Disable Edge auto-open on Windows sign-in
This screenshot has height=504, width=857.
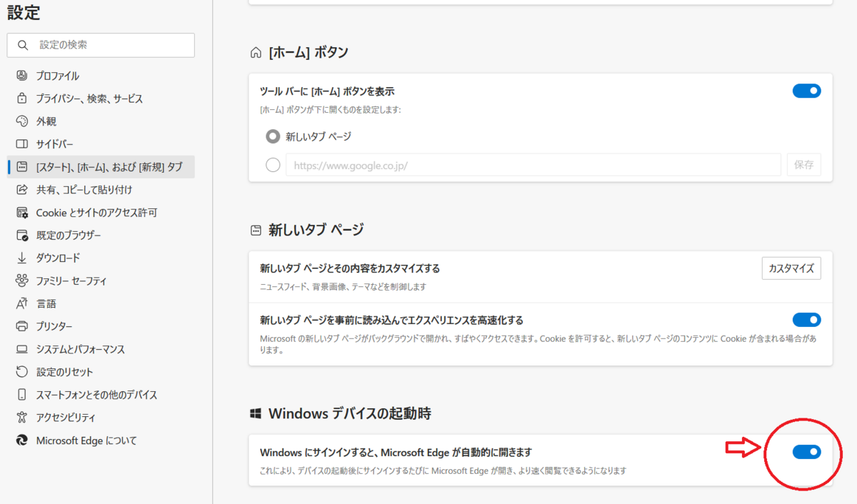806,452
